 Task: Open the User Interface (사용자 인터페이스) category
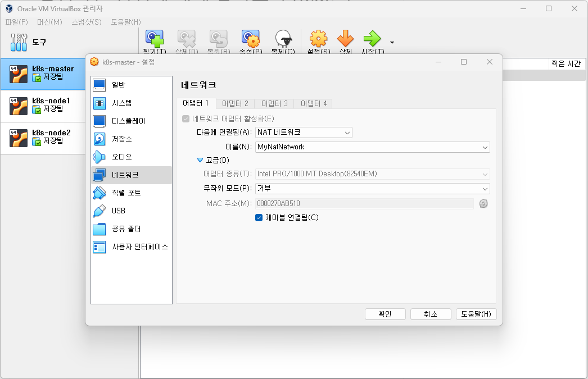point(131,247)
